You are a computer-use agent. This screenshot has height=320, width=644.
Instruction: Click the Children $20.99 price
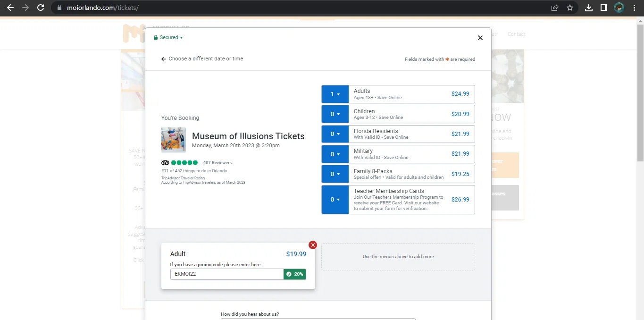pyautogui.click(x=460, y=114)
